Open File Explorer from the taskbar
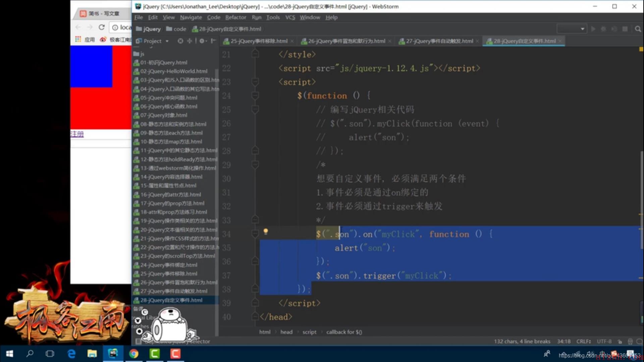This screenshot has height=362, width=644. point(92,354)
